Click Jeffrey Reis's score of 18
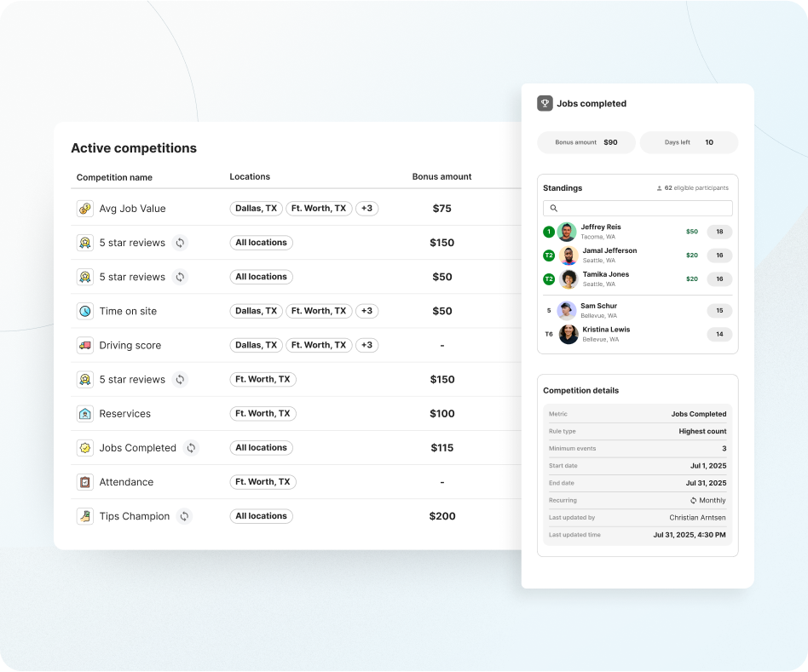Screen dimensions: 808x672 (x=719, y=232)
